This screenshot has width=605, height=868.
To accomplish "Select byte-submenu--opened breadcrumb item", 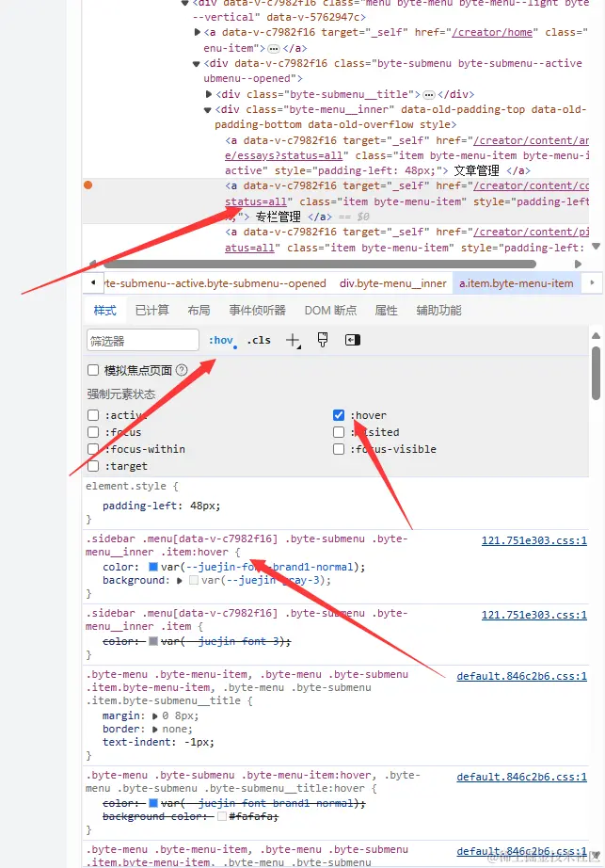I will (x=215, y=283).
